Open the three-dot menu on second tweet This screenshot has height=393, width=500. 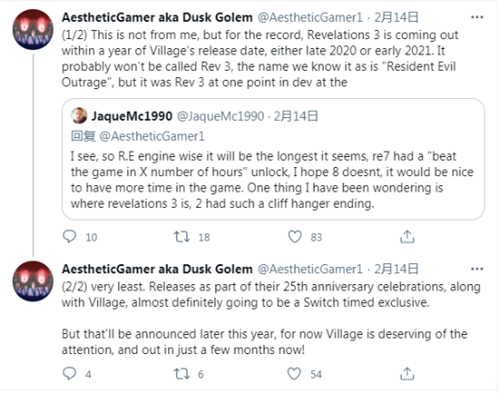point(477,269)
